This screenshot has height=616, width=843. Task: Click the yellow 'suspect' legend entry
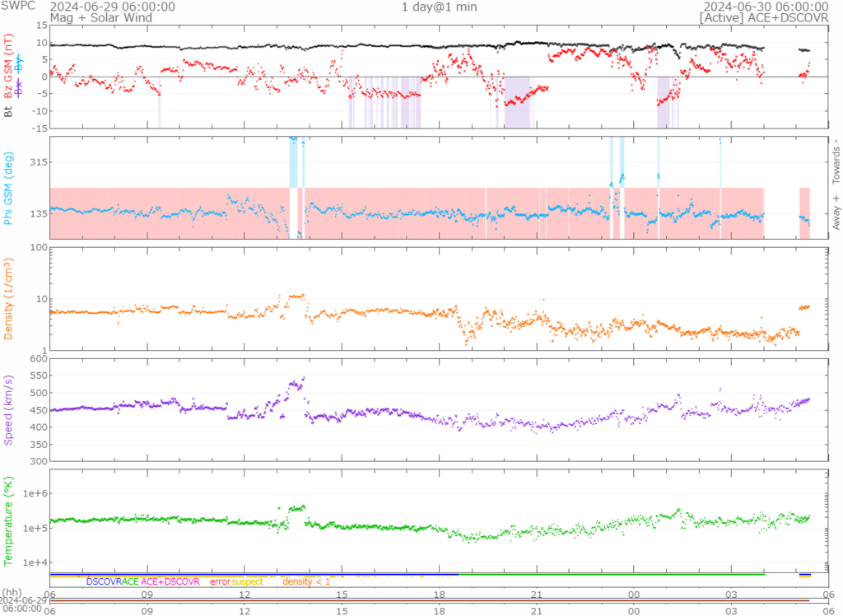pyautogui.click(x=247, y=581)
